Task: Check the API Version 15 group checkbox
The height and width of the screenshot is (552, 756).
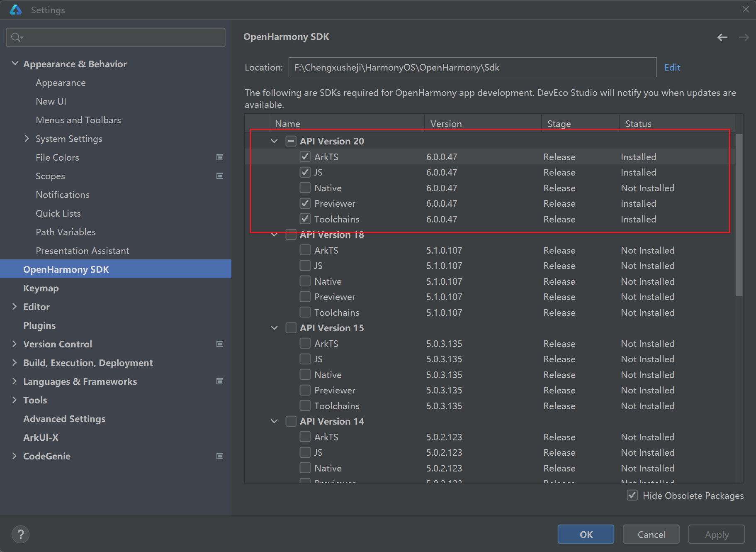Action: [291, 328]
